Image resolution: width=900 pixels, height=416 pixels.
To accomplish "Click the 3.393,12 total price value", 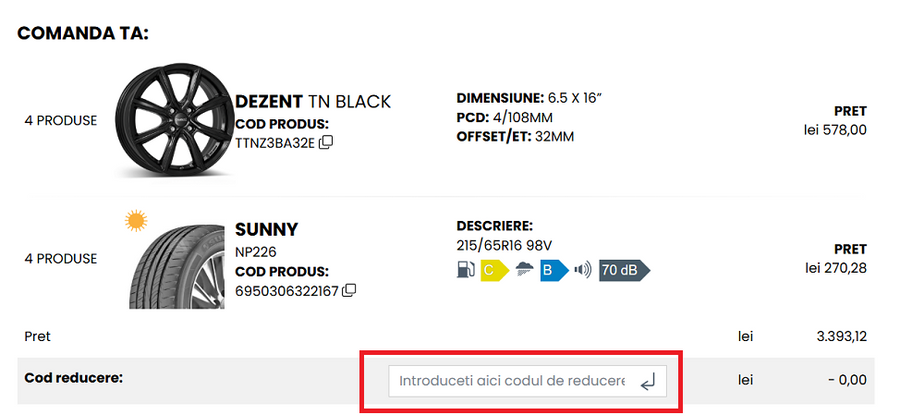I will [841, 336].
